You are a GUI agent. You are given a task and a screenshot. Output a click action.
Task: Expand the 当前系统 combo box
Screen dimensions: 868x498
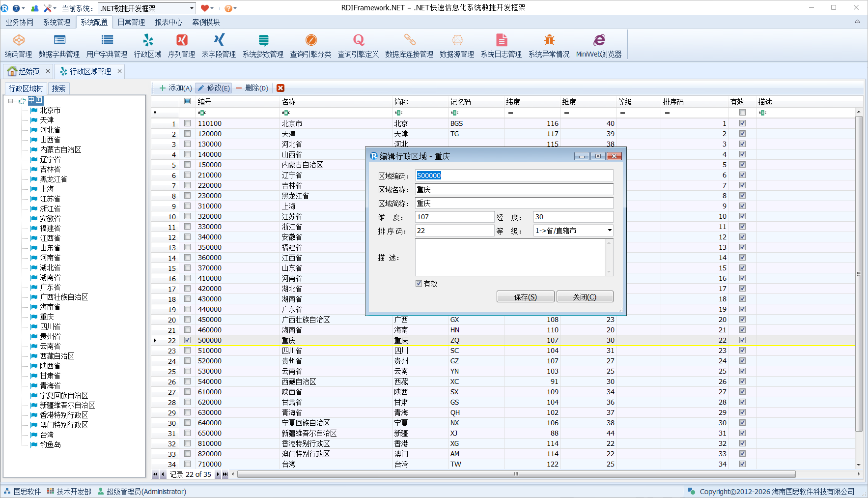pos(192,8)
